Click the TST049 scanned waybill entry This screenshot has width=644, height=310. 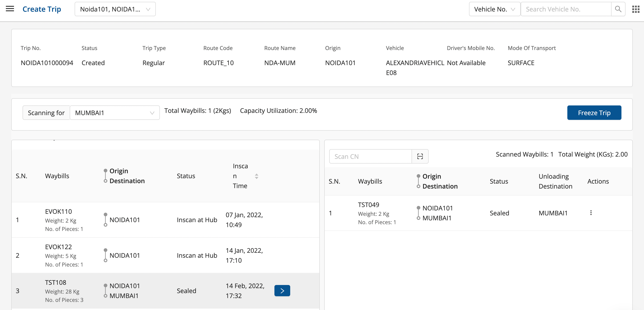click(x=368, y=205)
